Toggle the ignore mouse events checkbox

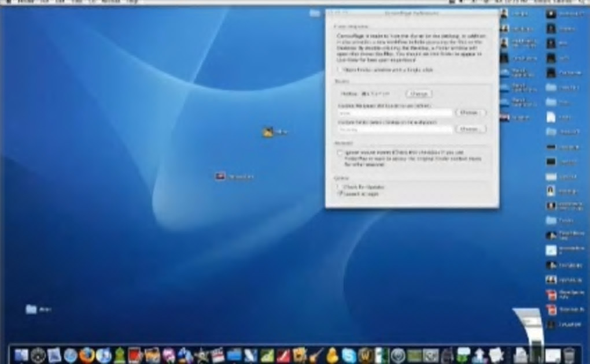pyautogui.click(x=340, y=153)
